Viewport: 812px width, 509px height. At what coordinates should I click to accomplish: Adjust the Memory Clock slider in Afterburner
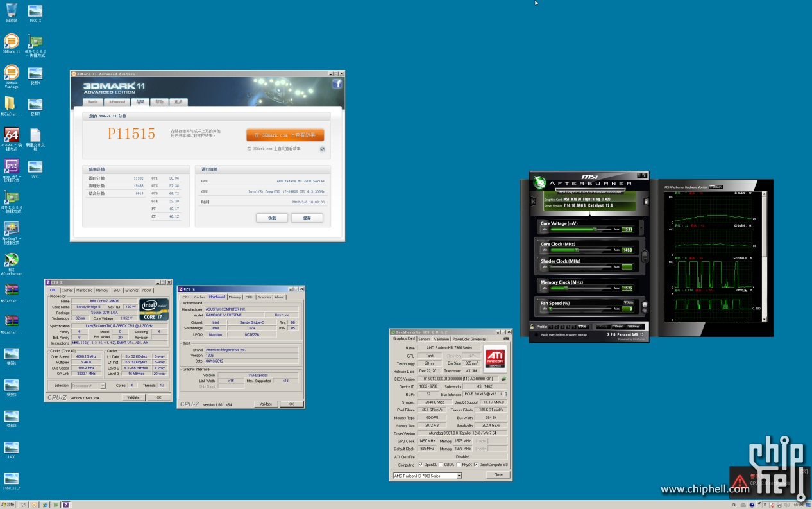(582, 288)
